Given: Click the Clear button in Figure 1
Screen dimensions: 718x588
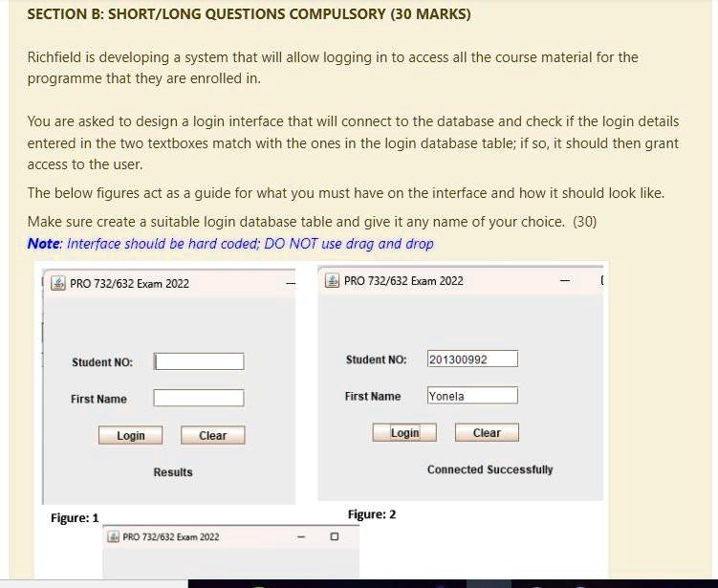Looking at the screenshot, I should [213, 435].
